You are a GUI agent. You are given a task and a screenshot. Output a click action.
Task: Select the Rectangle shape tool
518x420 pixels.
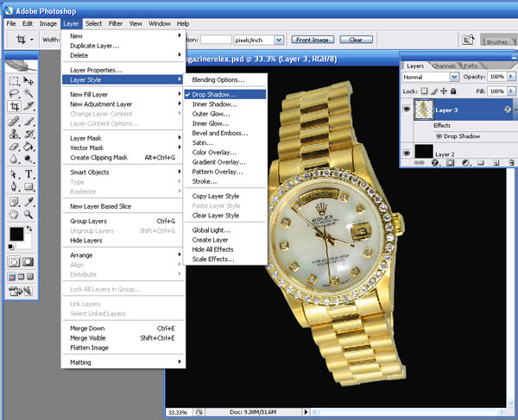point(28,187)
